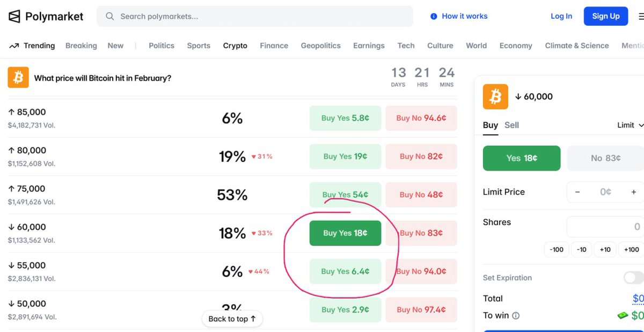
Task: Click Buy No 94.0¢ for 55,000
Action: click(421, 271)
